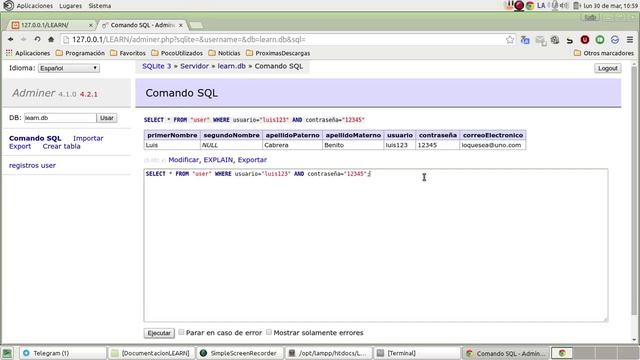This screenshot has height=360, width=640.
Task: Click the Usar database button
Action: point(107,118)
